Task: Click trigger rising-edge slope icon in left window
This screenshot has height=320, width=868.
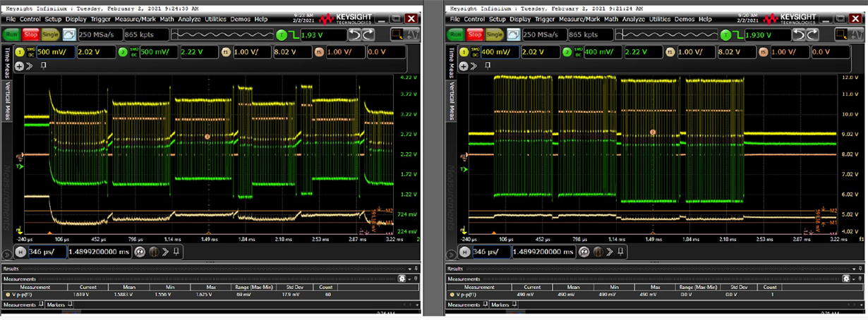Action: (294, 35)
